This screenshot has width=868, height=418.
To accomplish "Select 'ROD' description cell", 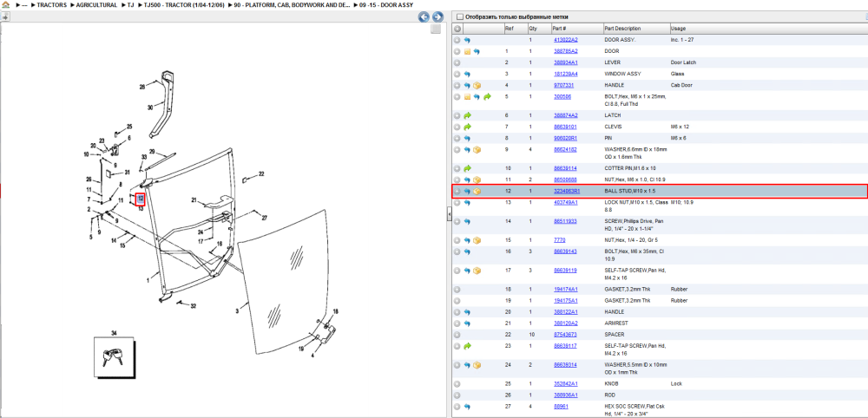I will [x=609, y=395].
